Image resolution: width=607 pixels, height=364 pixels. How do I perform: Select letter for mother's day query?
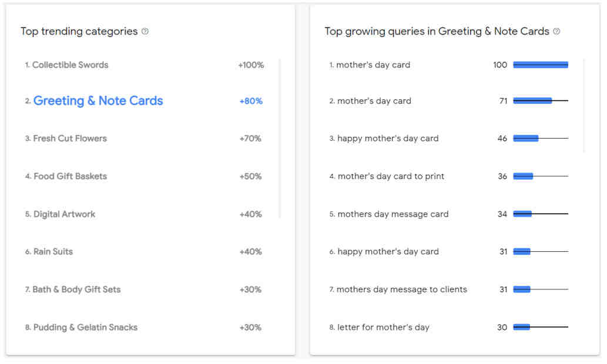[383, 328]
